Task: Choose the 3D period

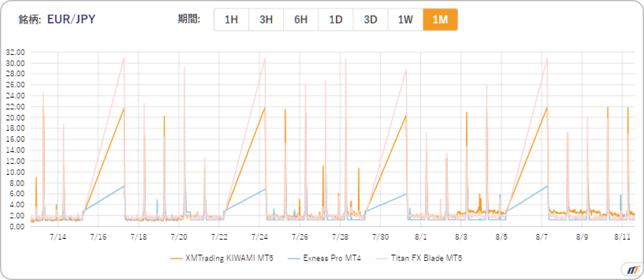Action: [371, 20]
